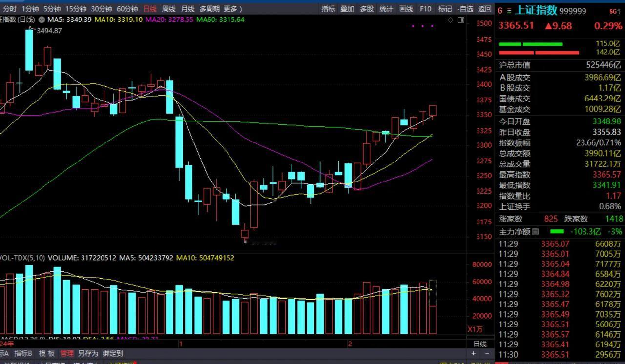Click the MA5: 3349.39 value label
This screenshot has height=364, width=625.
point(70,20)
